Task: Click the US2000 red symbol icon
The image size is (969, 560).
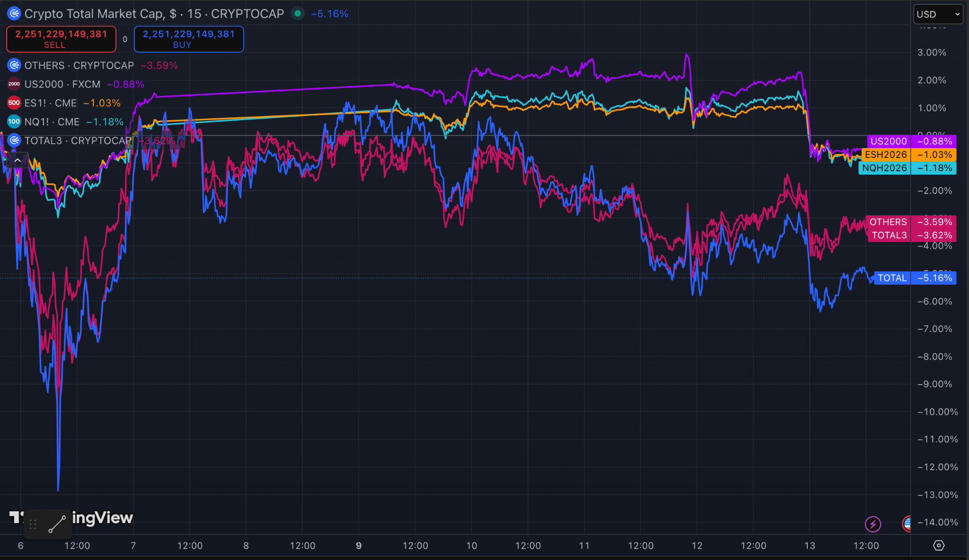Action: point(14,84)
